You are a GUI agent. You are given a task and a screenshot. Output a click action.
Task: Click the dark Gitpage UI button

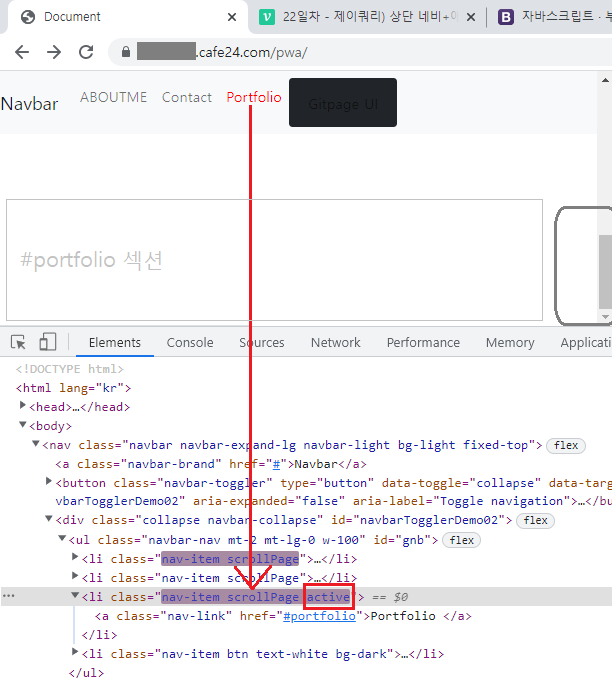coord(343,103)
